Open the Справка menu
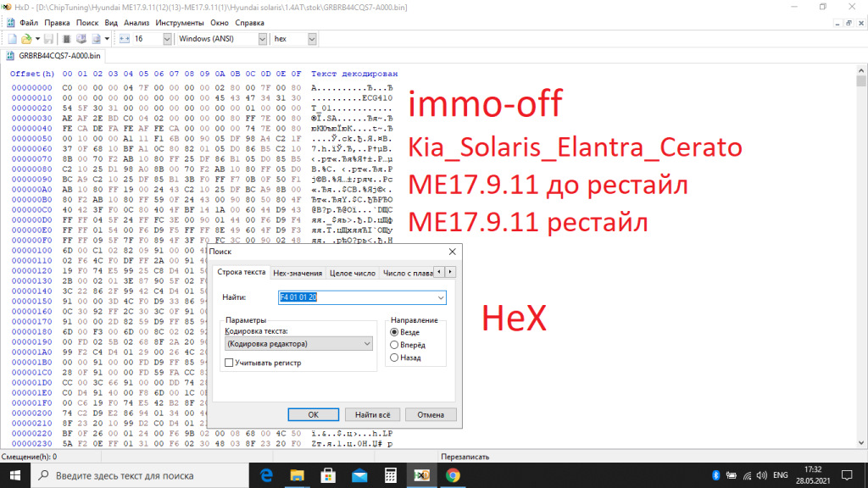 (x=250, y=23)
